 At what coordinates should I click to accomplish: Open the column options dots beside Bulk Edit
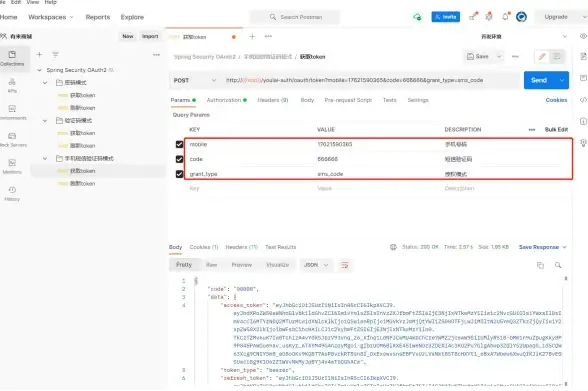(x=532, y=130)
